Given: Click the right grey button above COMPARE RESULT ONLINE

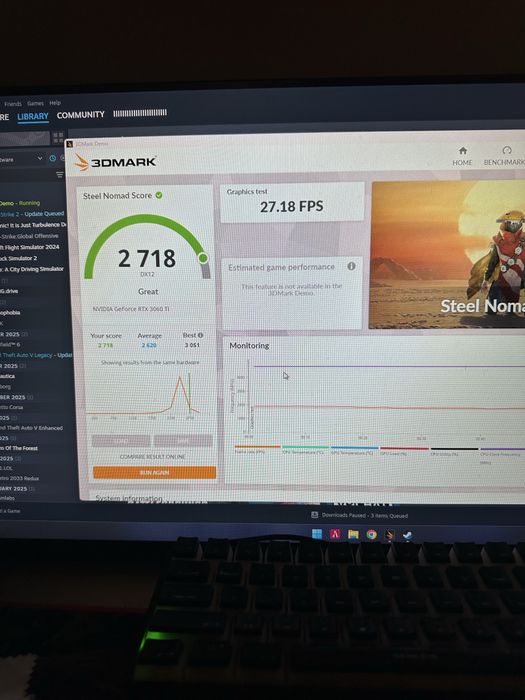Looking at the screenshot, I should click(x=183, y=441).
